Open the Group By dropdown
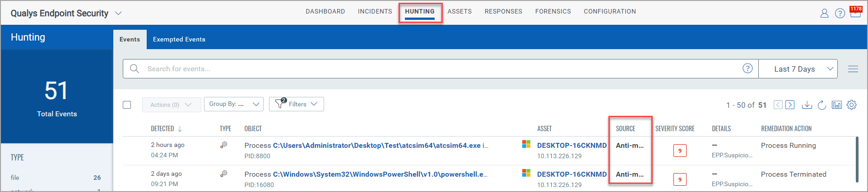The image size is (868, 192). pos(234,104)
